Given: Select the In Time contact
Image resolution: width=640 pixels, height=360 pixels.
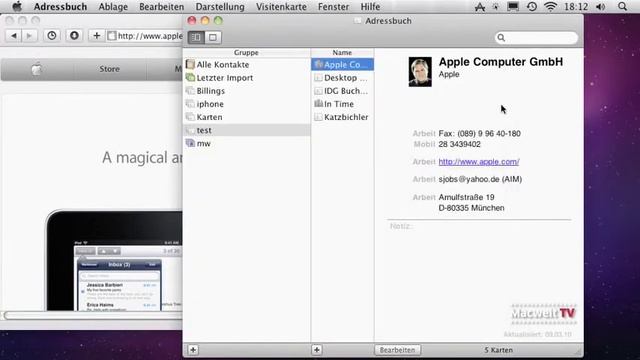Looking at the screenshot, I should tap(342, 104).
